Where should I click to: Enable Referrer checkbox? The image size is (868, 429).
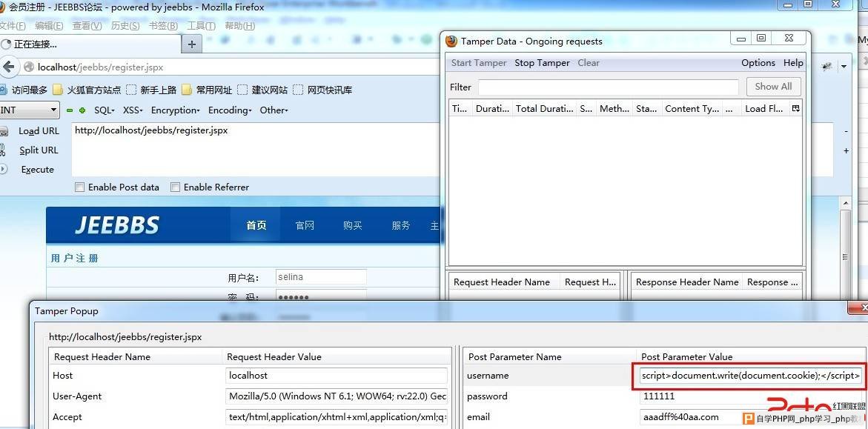click(x=176, y=187)
